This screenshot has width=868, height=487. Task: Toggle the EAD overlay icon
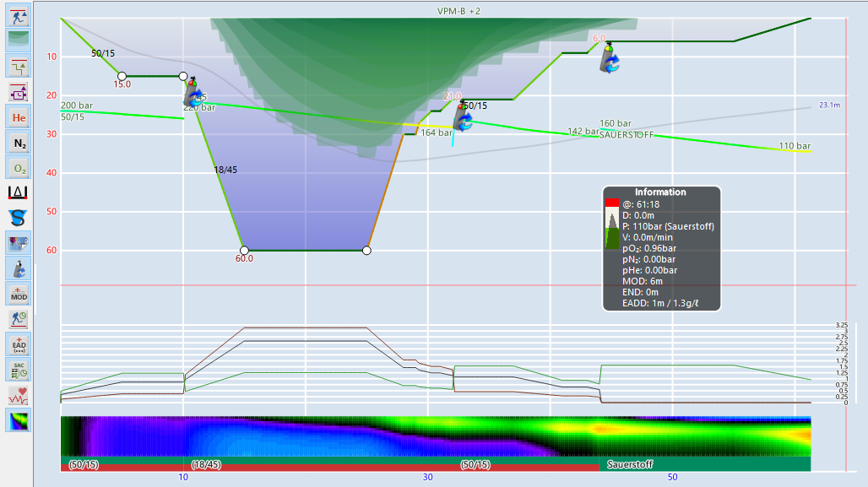coord(17,344)
